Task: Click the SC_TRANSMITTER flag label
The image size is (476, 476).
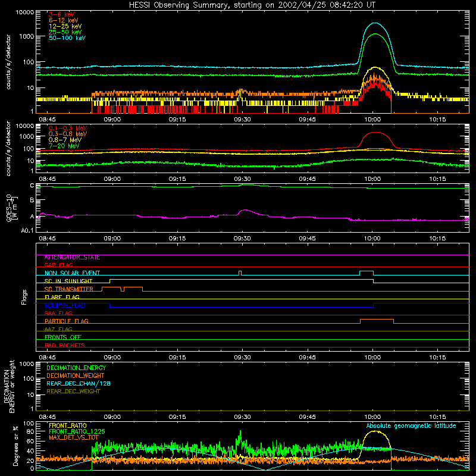Action: 69,289
